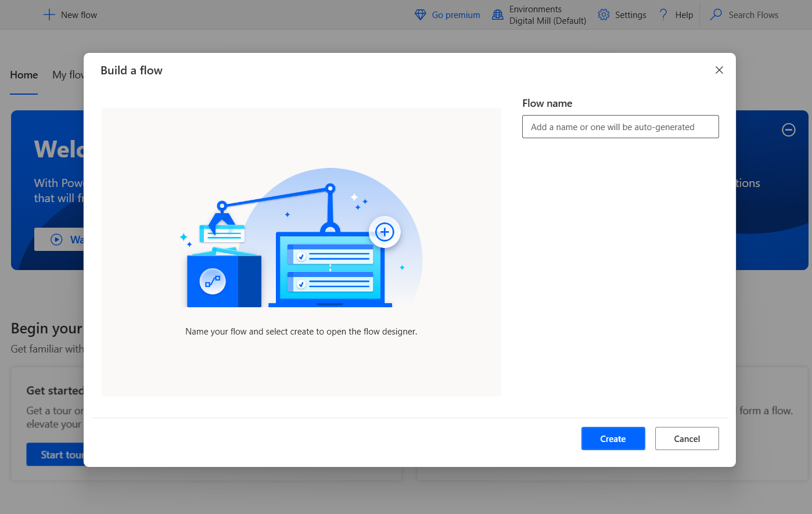
Task: Click the blue Create button
Action: coord(613,438)
